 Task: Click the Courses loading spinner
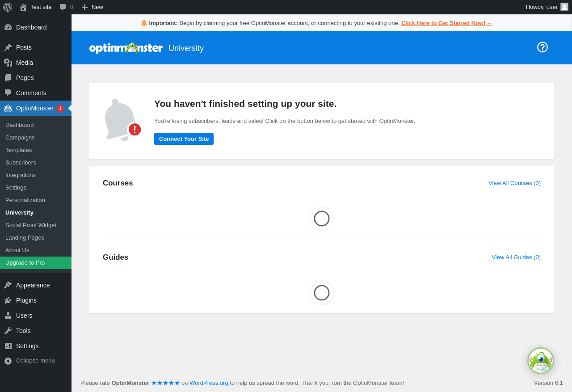(x=322, y=219)
